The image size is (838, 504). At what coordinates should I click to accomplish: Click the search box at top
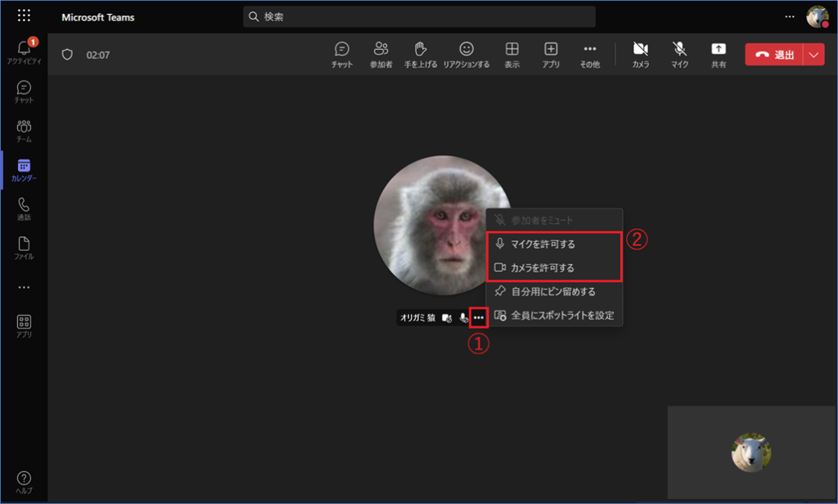pos(419,16)
